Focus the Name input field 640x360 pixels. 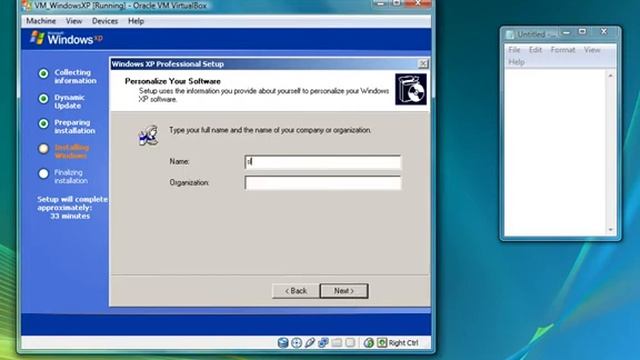pos(323,162)
